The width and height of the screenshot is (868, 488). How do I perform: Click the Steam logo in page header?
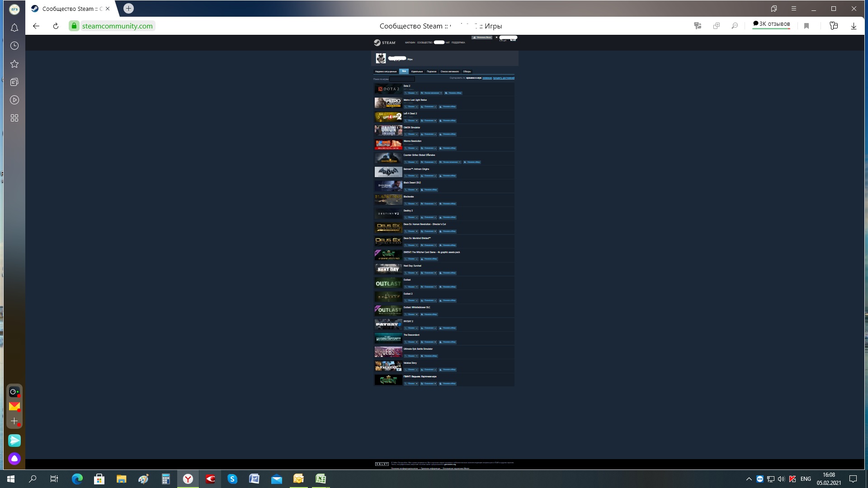click(x=384, y=42)
